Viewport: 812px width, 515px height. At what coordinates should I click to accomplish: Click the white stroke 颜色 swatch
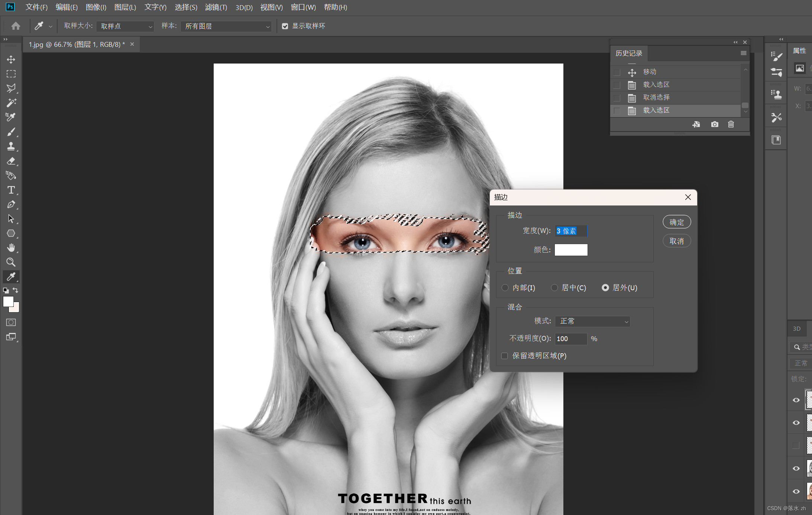(x=571, y=250)
